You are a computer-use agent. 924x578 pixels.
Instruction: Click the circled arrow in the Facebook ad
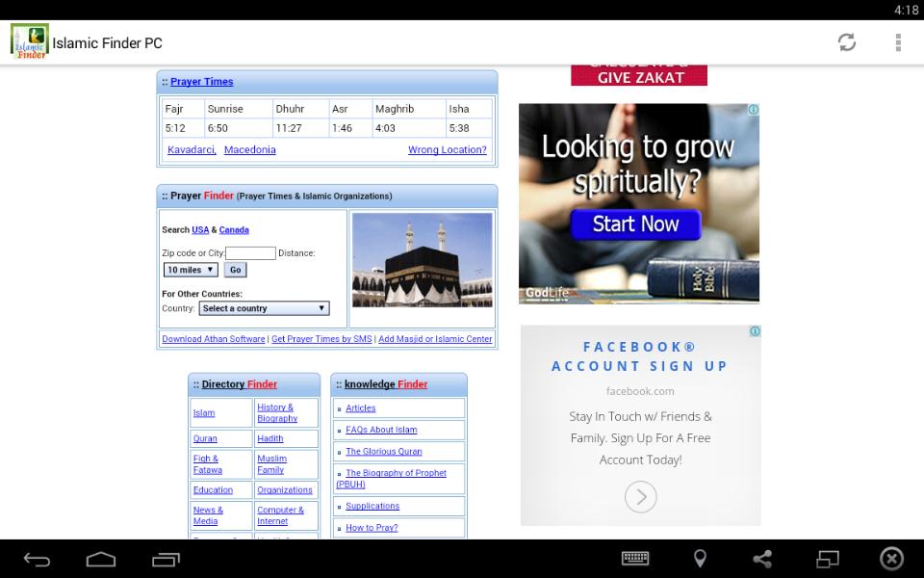tap(641, 497)
